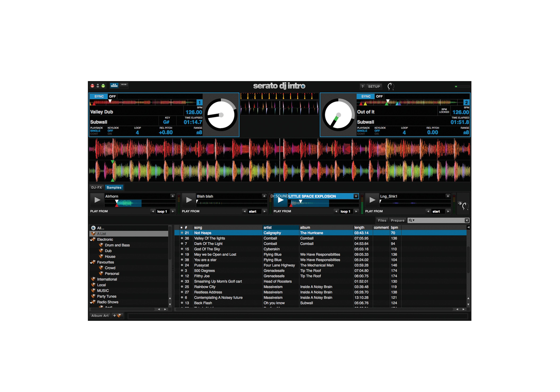Set deck 1 playback to CONT

(94, 134)
